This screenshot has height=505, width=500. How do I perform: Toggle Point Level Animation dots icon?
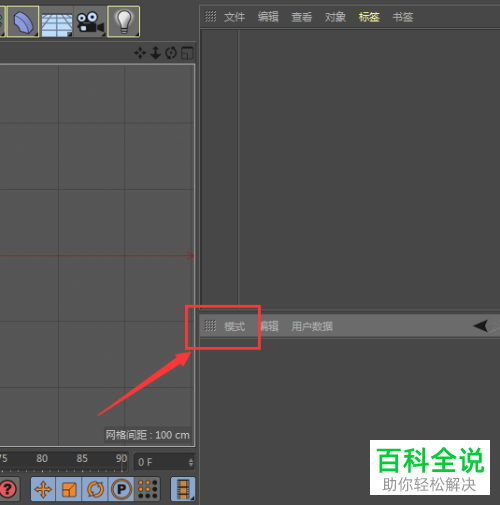[148, 489]
